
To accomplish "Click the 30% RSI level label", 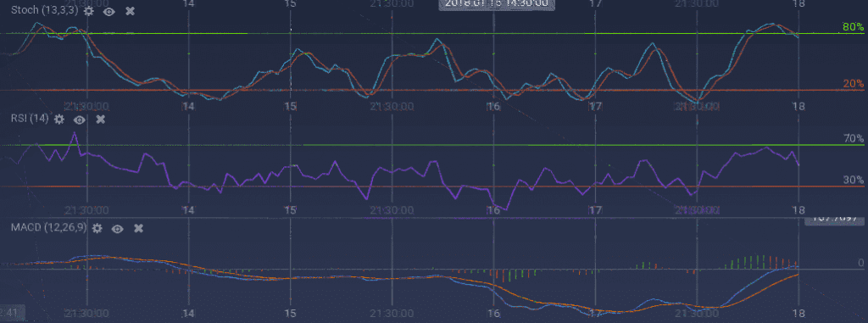I will 853,180.
